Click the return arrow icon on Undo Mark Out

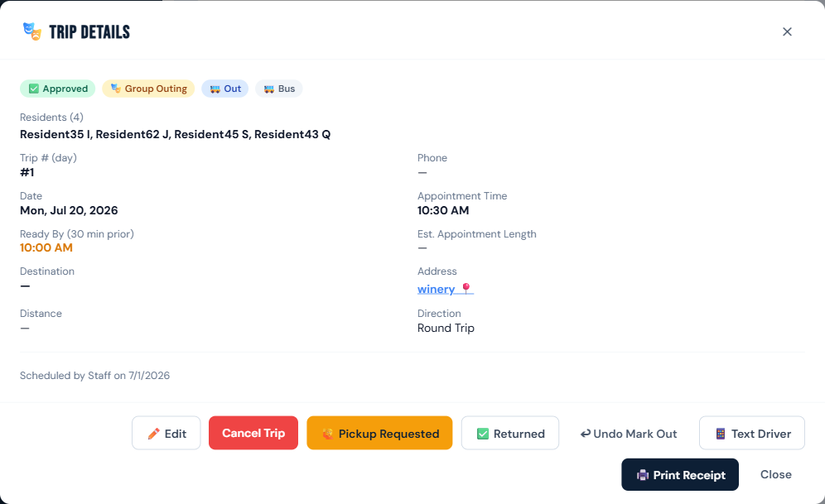pos(585,434)
